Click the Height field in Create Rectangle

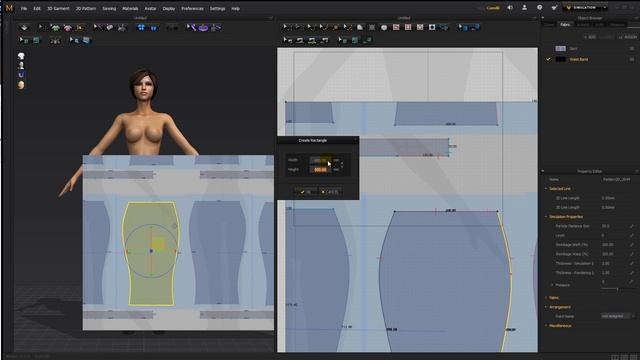pos(320,169)
